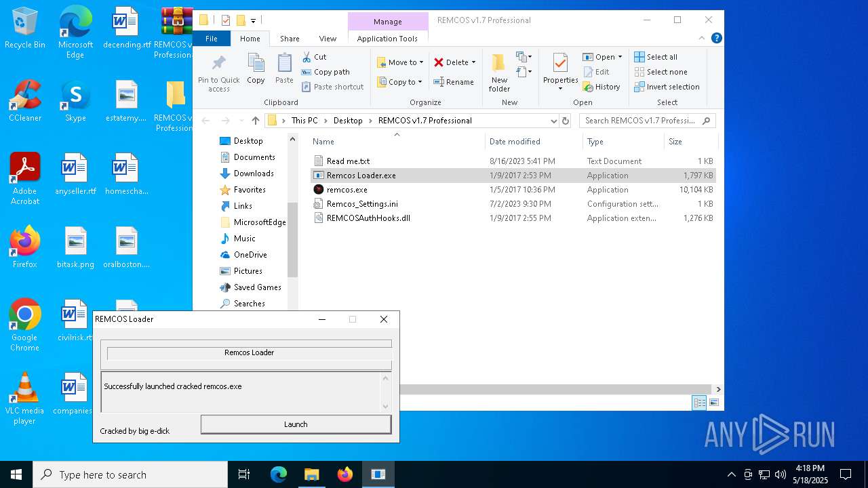Refresh the REMCOS folder view
Screen dimensions: 868x488
566,121
